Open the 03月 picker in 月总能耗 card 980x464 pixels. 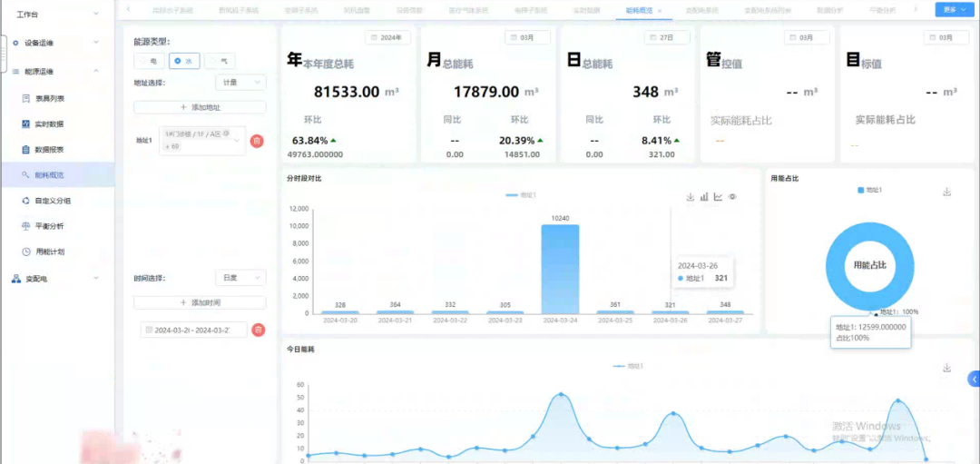[527, 37]
